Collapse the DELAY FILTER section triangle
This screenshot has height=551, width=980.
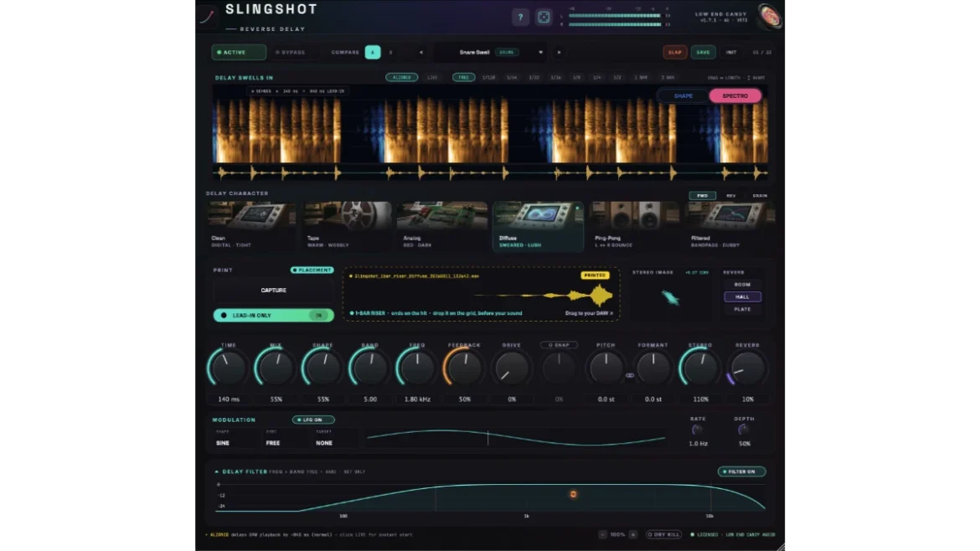coord(216,471)
